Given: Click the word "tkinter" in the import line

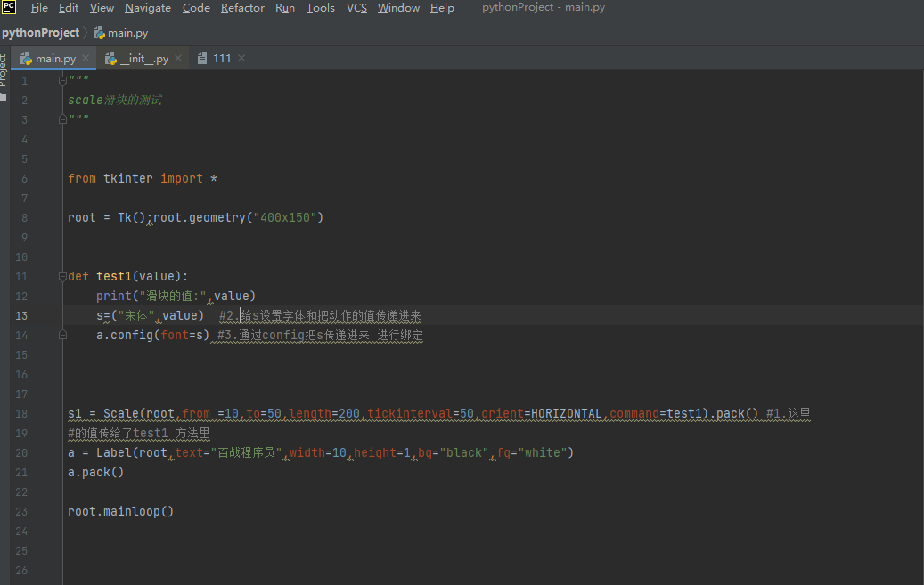Looking at the screenshot, I should (128, 178).
